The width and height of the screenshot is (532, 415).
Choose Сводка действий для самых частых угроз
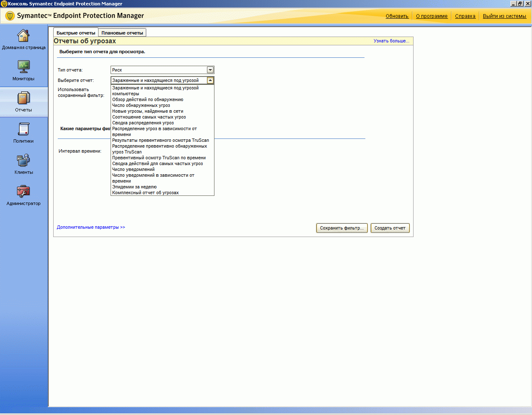pos(163,163)
